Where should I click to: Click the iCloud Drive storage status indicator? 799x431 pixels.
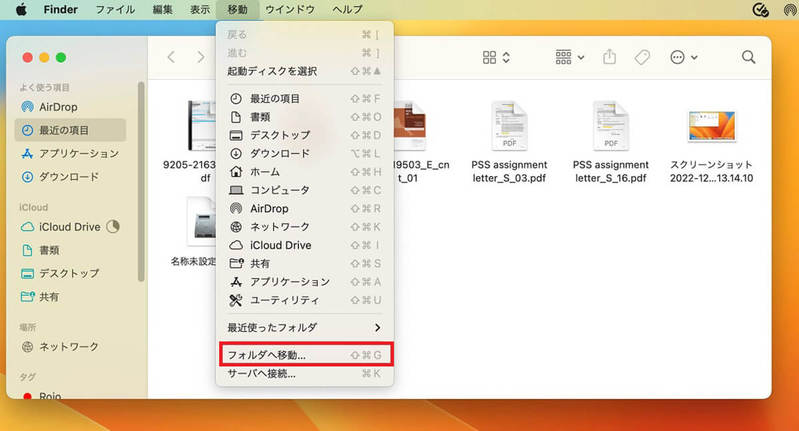[113, 226]
